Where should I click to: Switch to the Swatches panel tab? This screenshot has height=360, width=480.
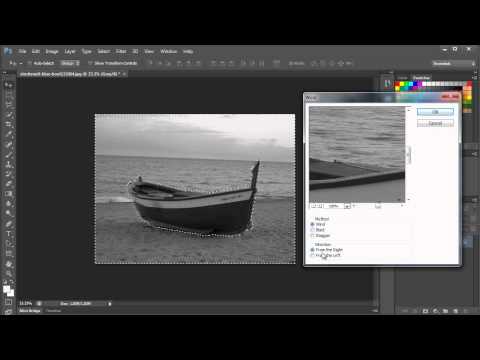pyautogui.click(x=421, y=78)
